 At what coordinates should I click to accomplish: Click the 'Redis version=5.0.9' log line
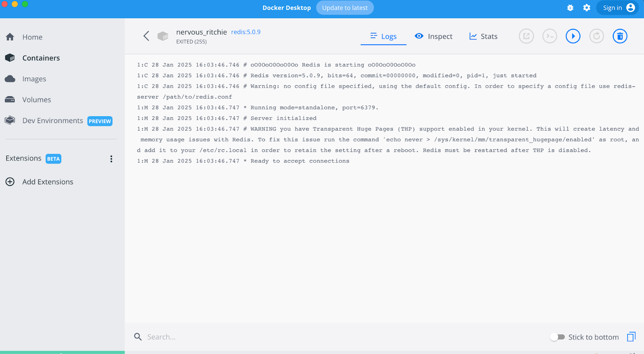pos(336,76)
